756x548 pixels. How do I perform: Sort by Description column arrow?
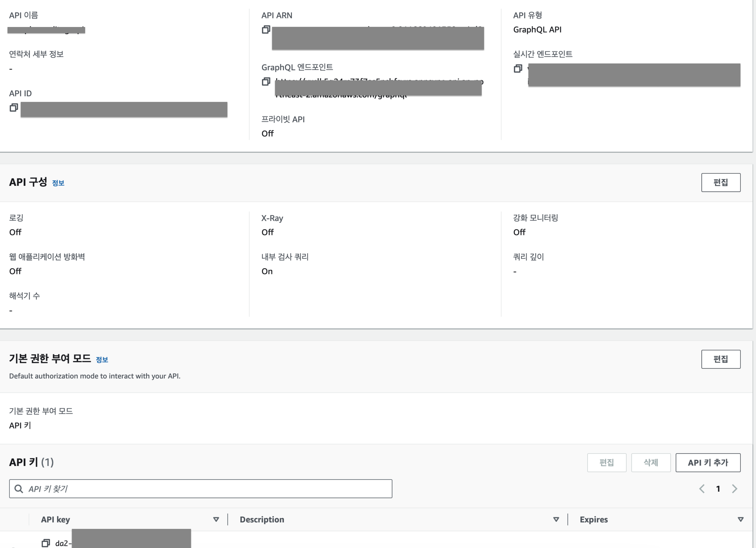(556, 519)
